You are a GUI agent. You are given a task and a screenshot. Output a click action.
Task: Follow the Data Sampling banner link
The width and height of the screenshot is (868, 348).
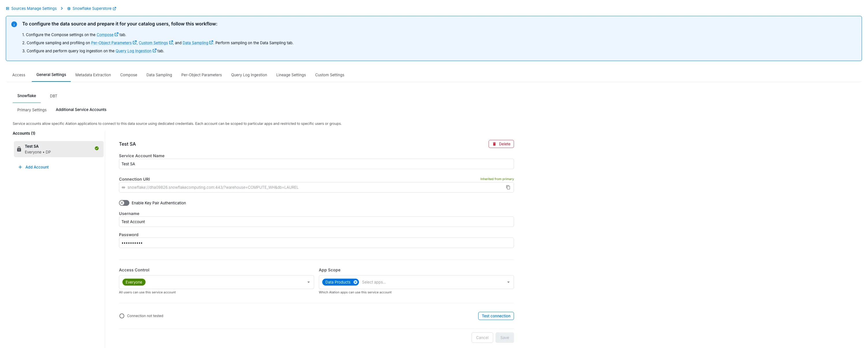coord(195,43)
